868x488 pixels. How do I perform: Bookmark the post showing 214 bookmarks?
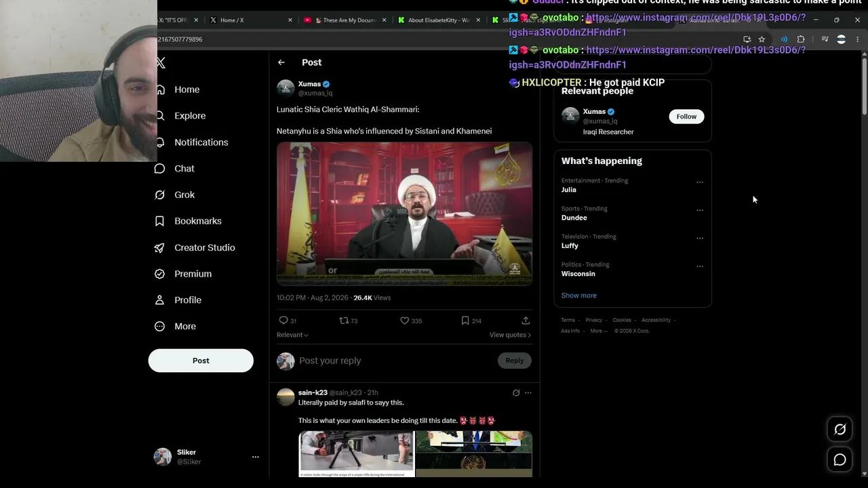(x=465, y=321)
